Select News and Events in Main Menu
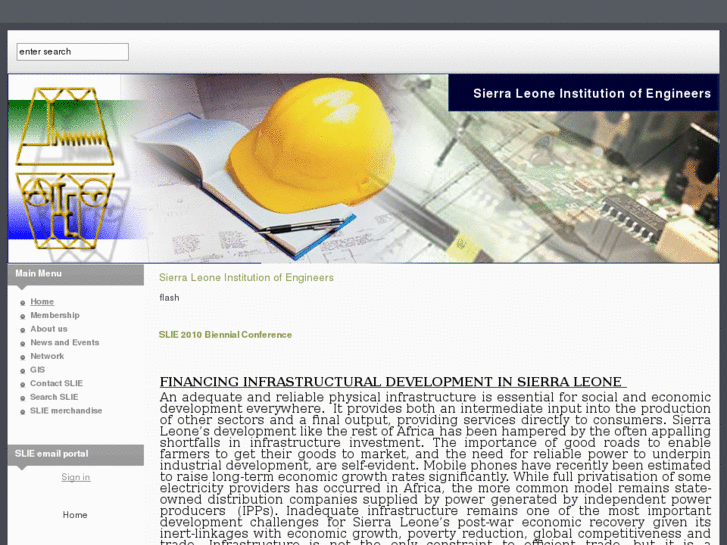The height and width of the screenshot is (545, 727). pyautogui.click(x=64, y=342)
